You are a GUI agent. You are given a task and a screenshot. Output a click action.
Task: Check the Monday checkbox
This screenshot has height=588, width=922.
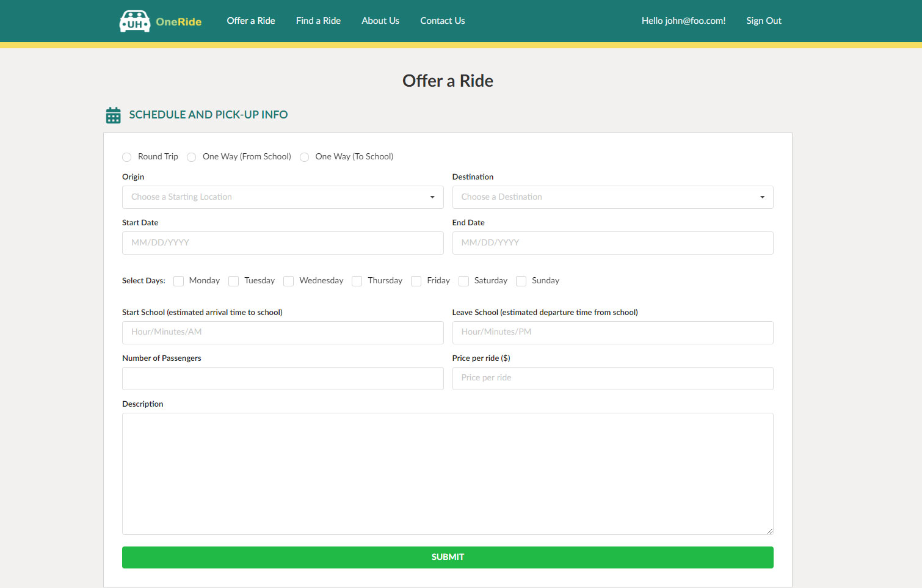(179, 281)
